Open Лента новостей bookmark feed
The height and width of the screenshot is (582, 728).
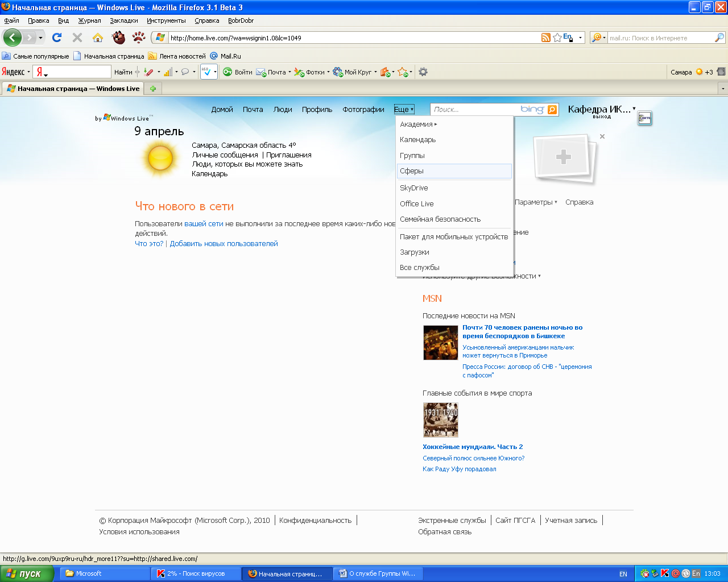coord(177,56)
